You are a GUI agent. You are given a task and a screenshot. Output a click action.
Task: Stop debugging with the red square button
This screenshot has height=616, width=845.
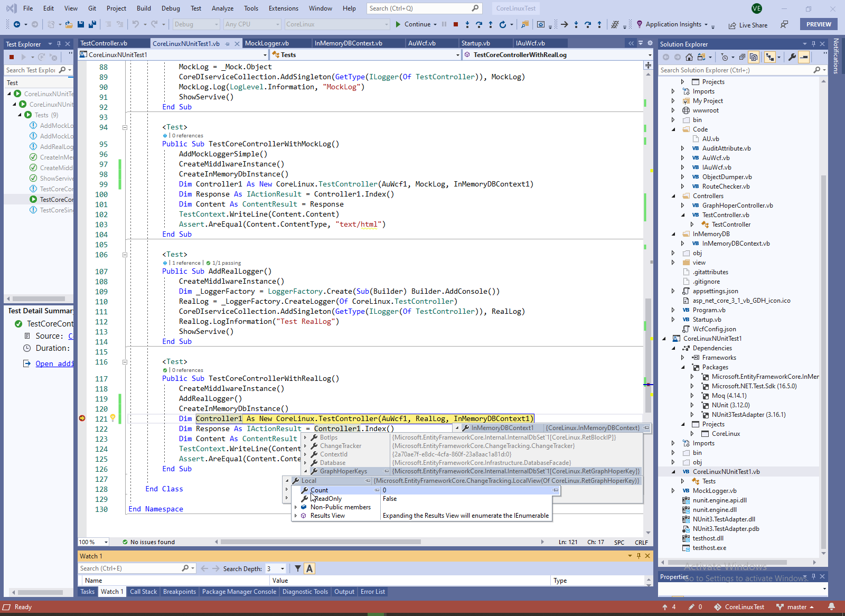click(455, 24)
